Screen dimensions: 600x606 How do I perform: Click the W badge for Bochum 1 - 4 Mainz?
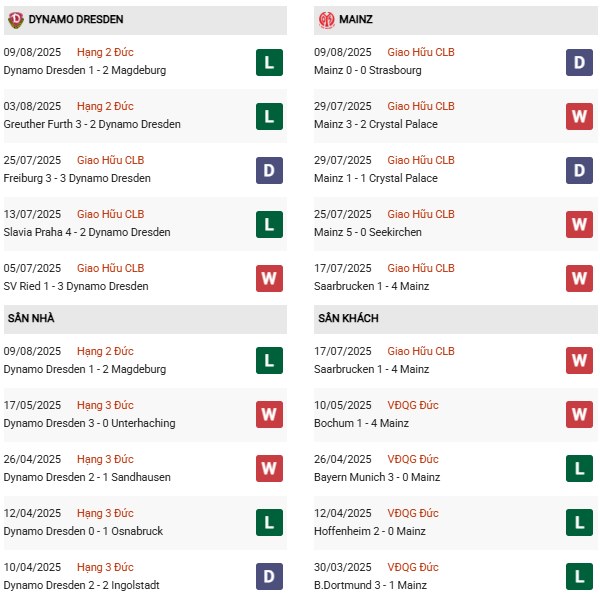[x=578, y=415]
